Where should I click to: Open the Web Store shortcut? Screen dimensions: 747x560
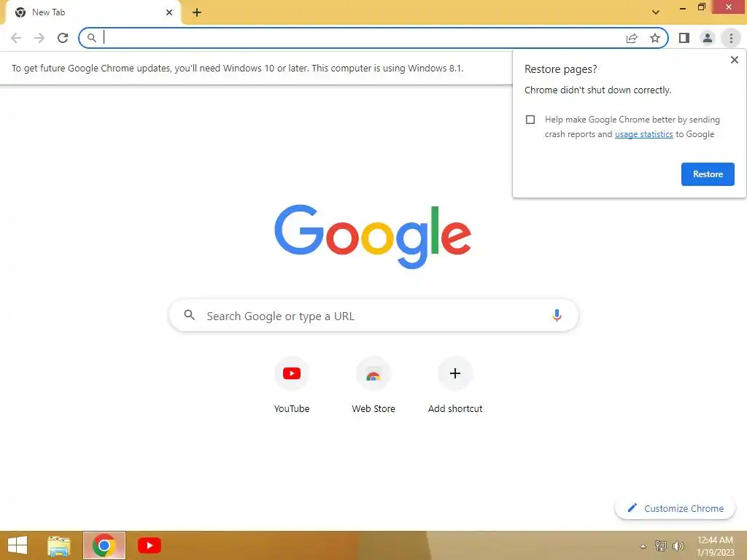pos(373,385)
